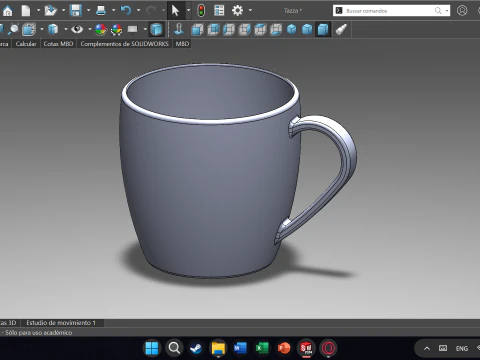480x360 pixels.
Task: Expand the View Orientation dropdown arrow
Action: pyautogui.click(x=42, y=29)
